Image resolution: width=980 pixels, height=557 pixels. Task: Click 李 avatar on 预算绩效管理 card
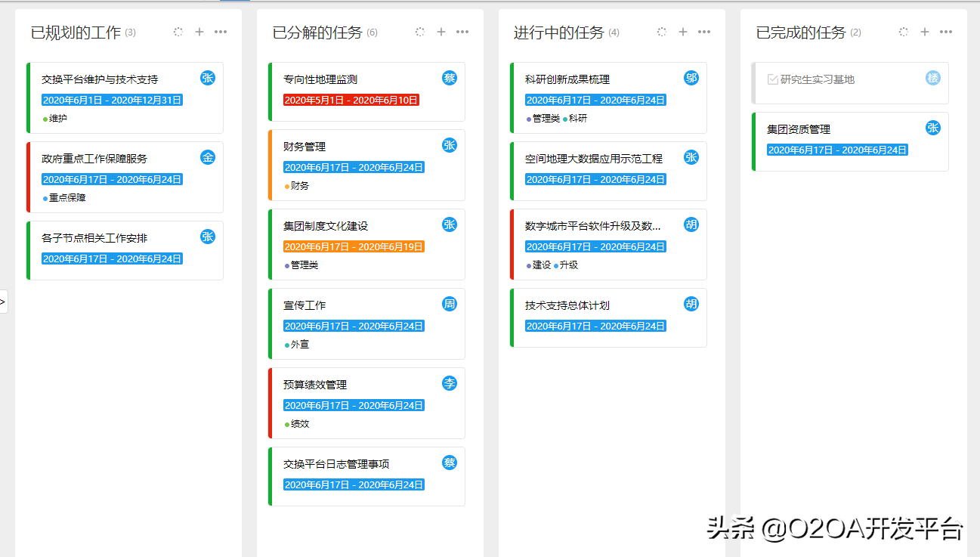pyautogui.click(x=449, y=384)
